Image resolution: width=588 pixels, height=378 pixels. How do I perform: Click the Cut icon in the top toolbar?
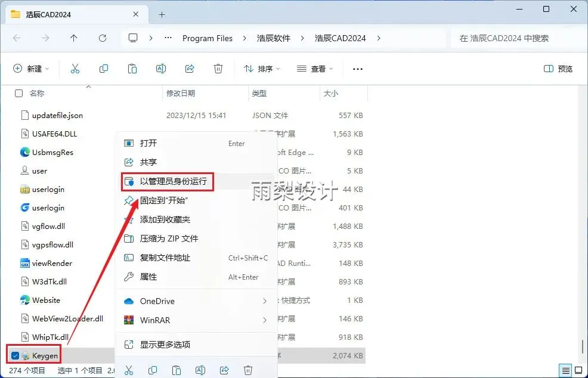point(75,69)
